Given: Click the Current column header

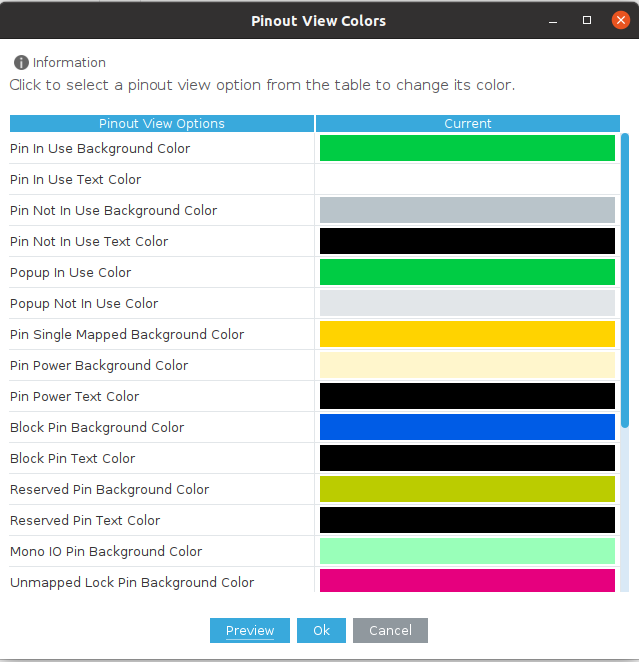Looking at the screenshot, I should coord(468,124).
